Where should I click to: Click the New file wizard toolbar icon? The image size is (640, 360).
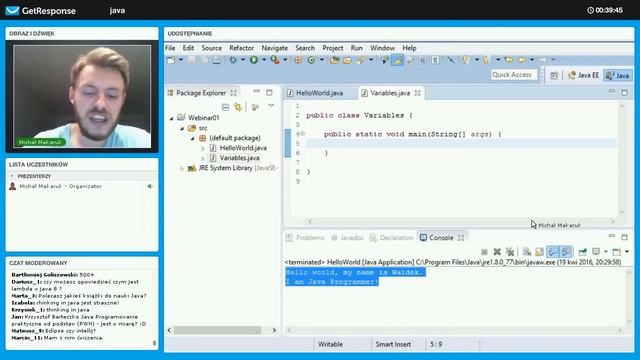[171, 60]
